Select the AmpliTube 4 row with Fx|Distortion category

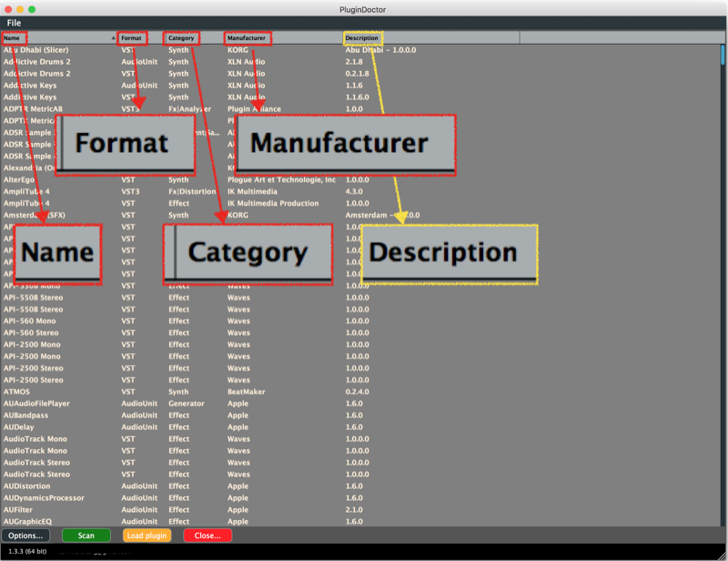pos(359,191)
